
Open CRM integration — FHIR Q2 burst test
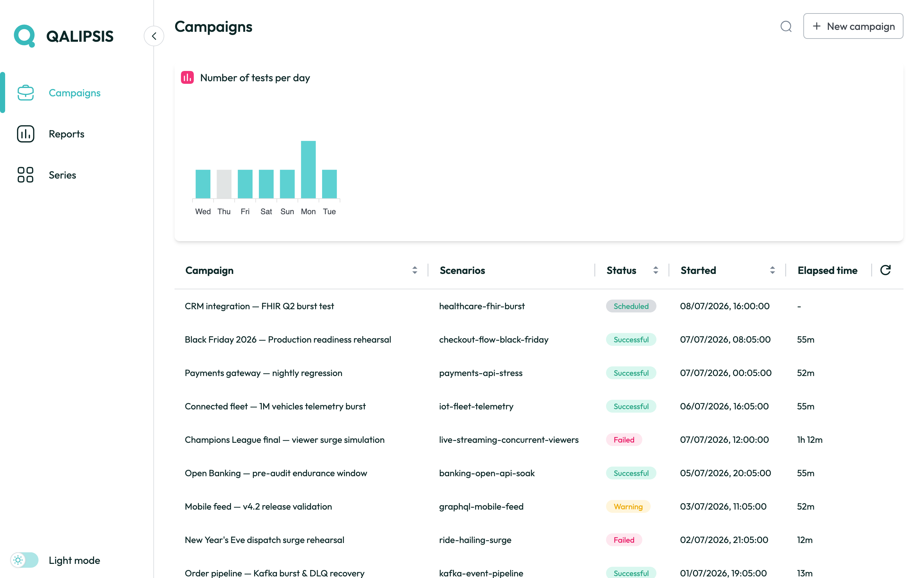259,306
